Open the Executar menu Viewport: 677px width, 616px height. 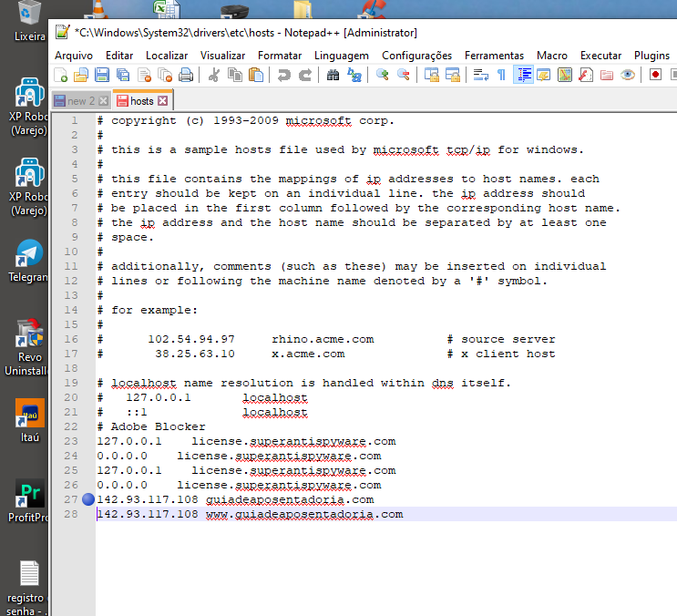point(600,56)
